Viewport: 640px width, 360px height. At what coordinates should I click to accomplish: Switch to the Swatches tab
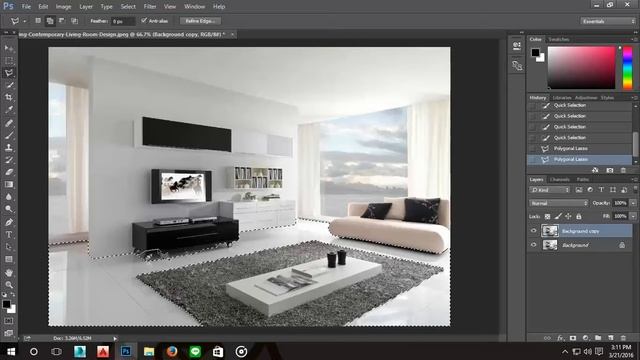(x=558, y=40)
